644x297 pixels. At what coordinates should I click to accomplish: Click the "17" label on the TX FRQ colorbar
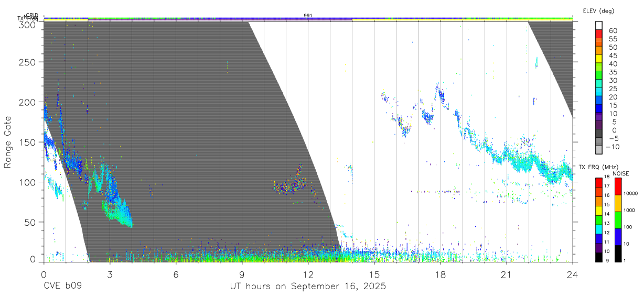pyautogui.click(x=607, y=186)
